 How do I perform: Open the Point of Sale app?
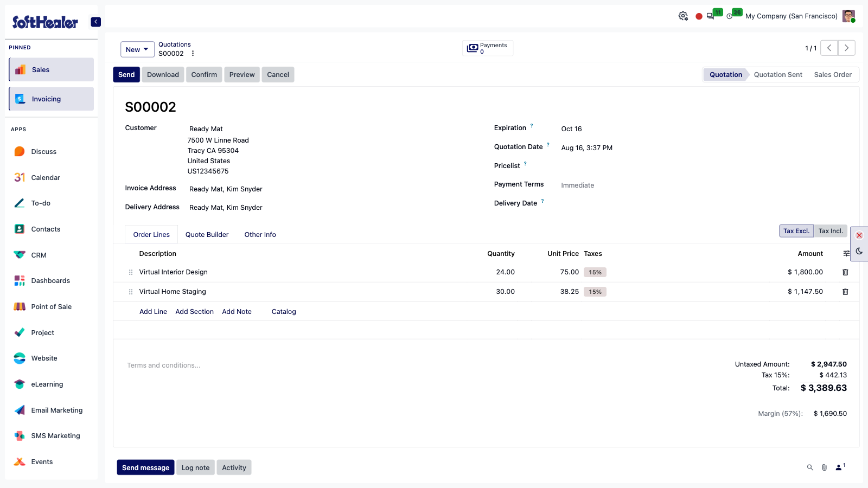click(52, 306)
